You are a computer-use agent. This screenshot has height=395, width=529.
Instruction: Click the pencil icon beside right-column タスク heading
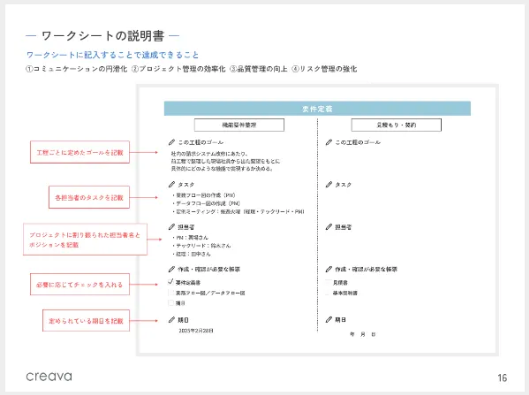[329, 185]
